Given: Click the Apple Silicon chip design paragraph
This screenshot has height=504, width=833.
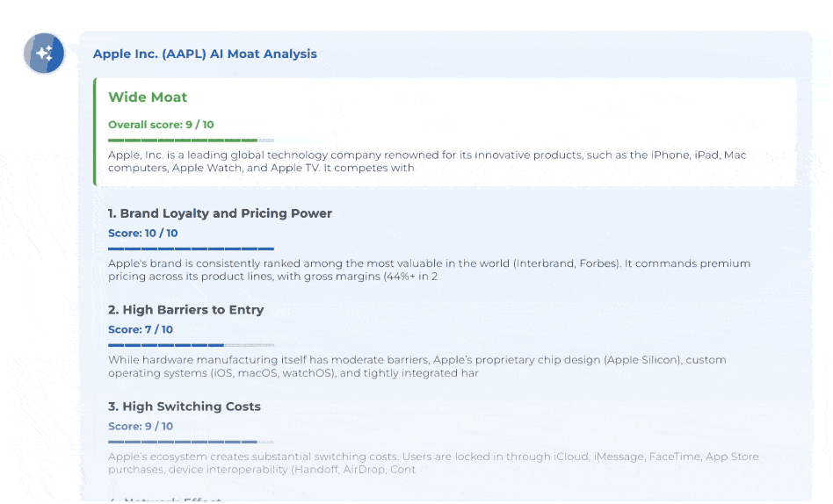Looking at the screenshot, I should coord(416,366).
